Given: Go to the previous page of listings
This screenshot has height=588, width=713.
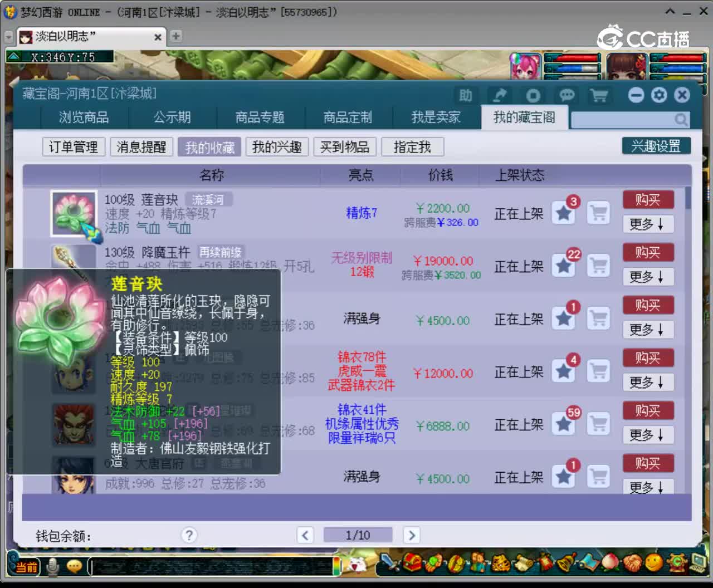Looking at the screenshot, I should [305, 535].
